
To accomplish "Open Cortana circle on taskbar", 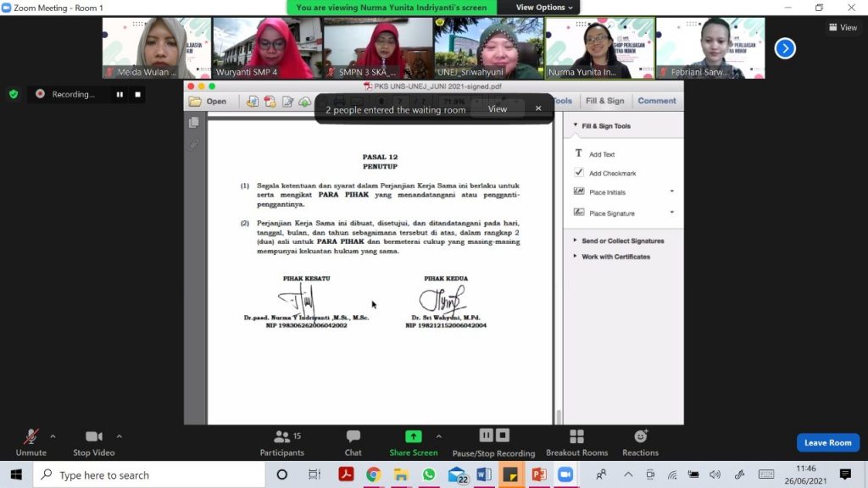I will pyautogui.click(x=281, y=474).
